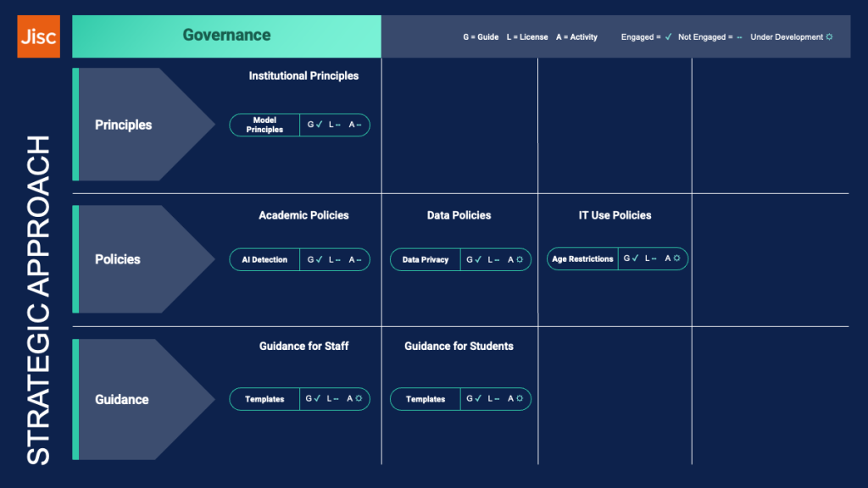This screenshot has height=488, width=868.
Task: Click Guide checkmark in Age Restrictions
Action: (x=635, y=258)
